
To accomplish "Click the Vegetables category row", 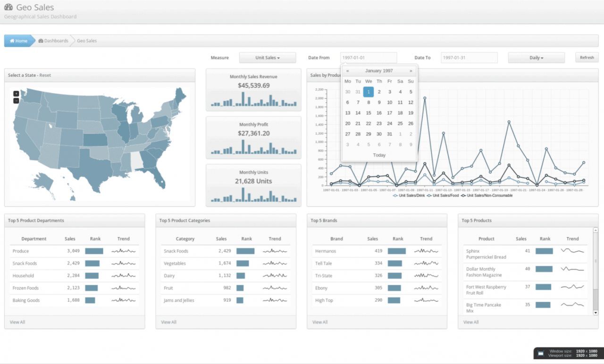I will pos(226,264).
